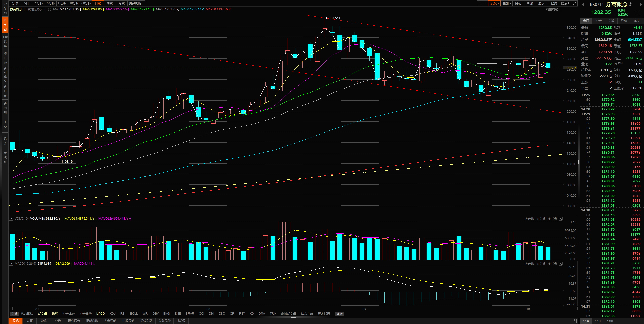Screen dimensions: 644x324
Task: Open info icon next to 券商概念 title
Action: [630, 4]
